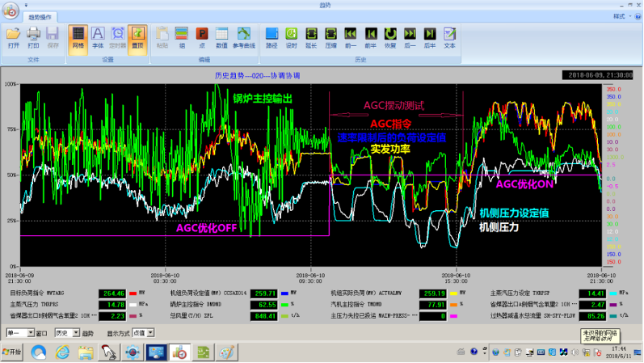The width and height of the screenshot is (644, 363).
Task: Click the Windows 开始 Start button
Action: (13, 352)
